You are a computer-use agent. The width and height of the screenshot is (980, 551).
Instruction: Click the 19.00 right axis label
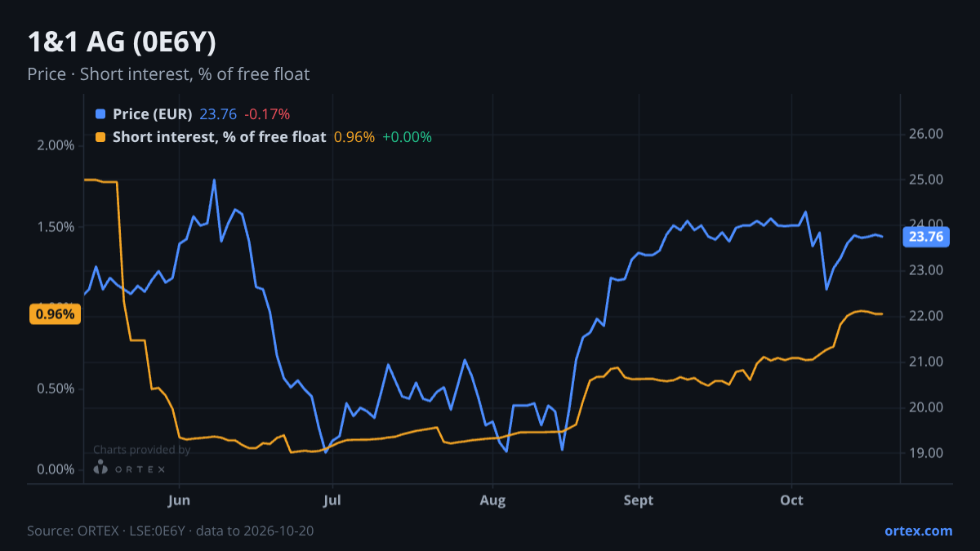click(x=926, y=453)
